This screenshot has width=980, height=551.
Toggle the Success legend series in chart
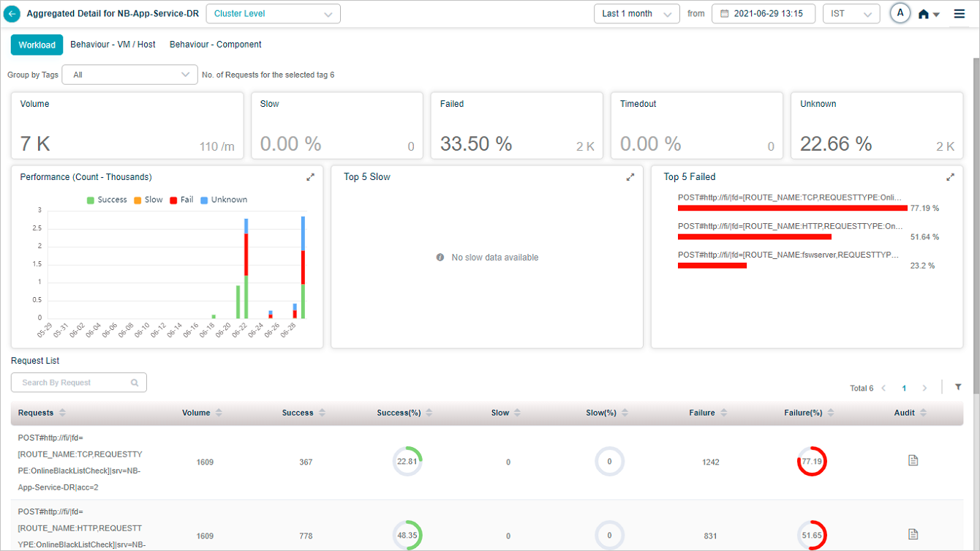point(106,200)
